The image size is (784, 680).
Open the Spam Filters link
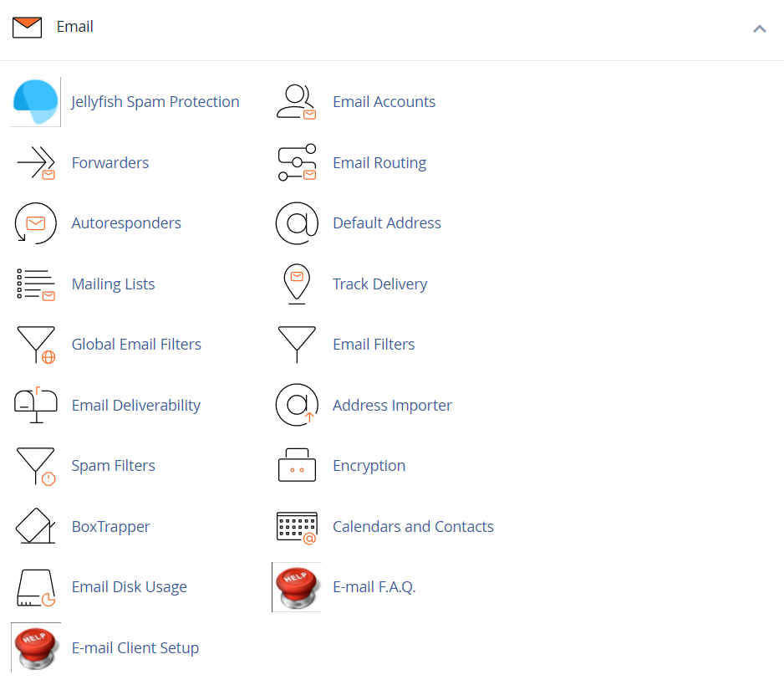pos(113,467)
